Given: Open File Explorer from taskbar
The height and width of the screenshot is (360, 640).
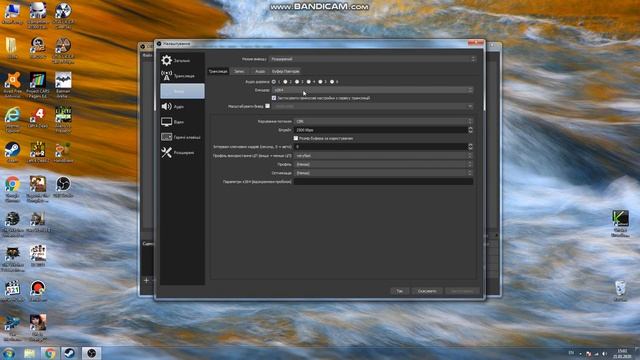Looking at the screenshot, I should pos(29,353).
